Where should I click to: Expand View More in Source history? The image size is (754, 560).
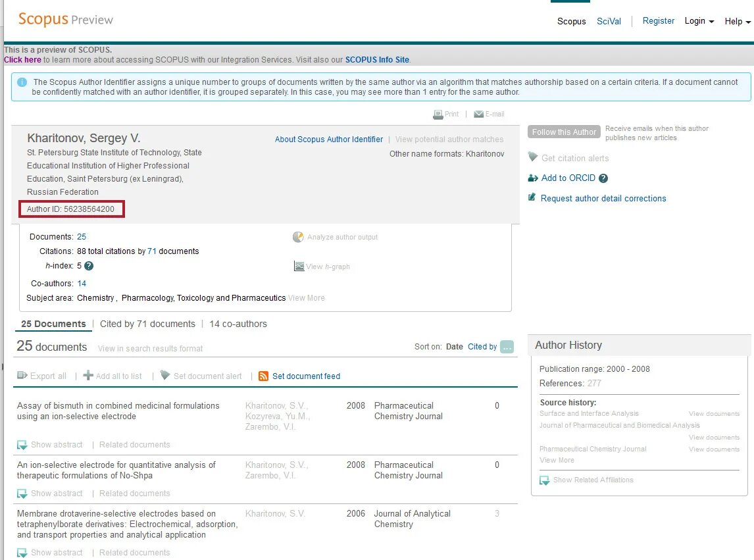pyautogui.click(x=557, y=460)
